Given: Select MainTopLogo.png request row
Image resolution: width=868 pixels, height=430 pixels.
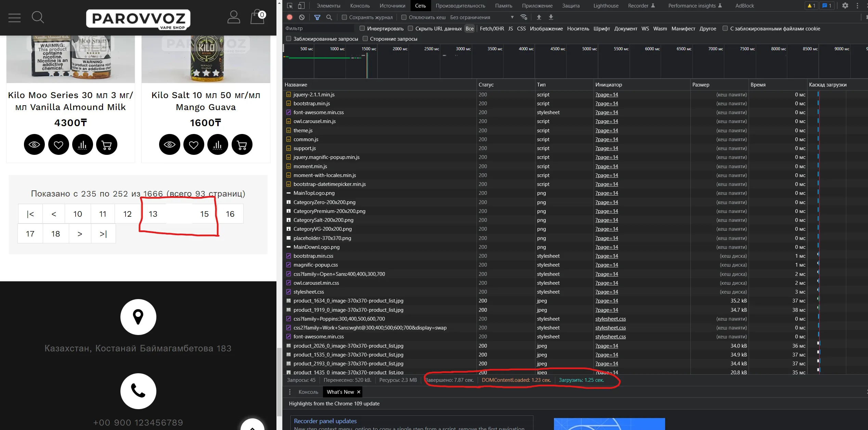Looking at the screenshot, I should [x=575, y=193].
